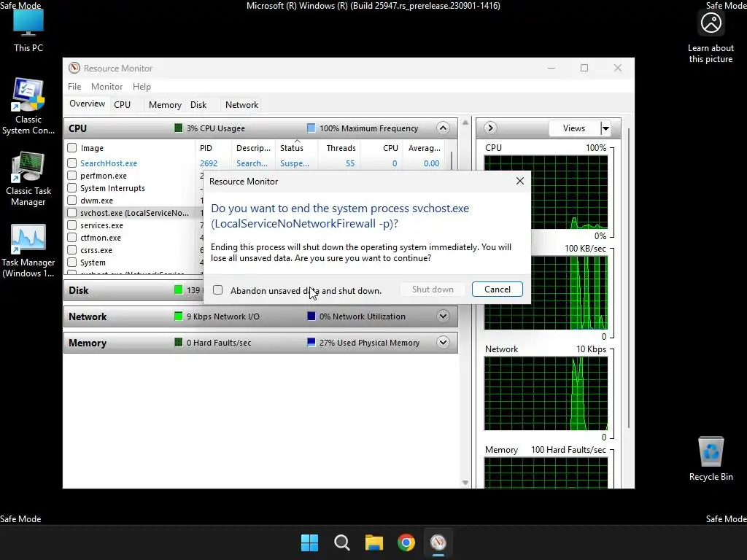Switch to the CPU tab
Viewport: 747px width, 560px height.
click(x=122, y=105)
